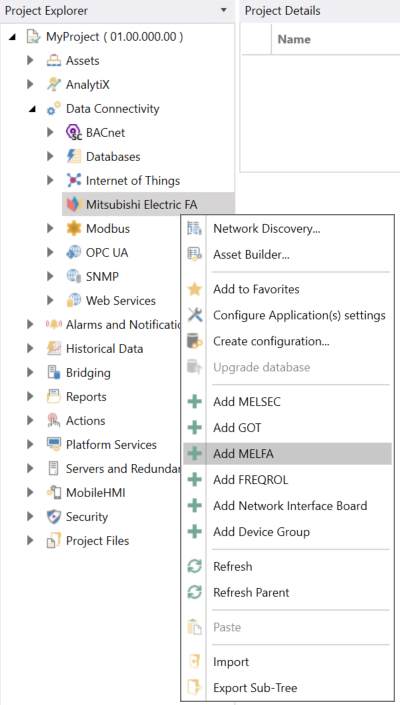Expand the Internet of Things node
The height and width of the screenshot is (705, 400).
tap(50, 180)
